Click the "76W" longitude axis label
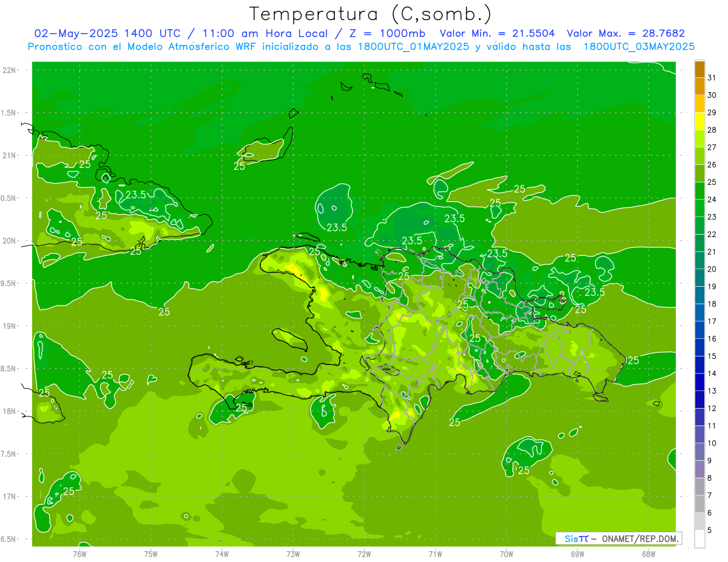728x562 pixels. pos(79,554)
